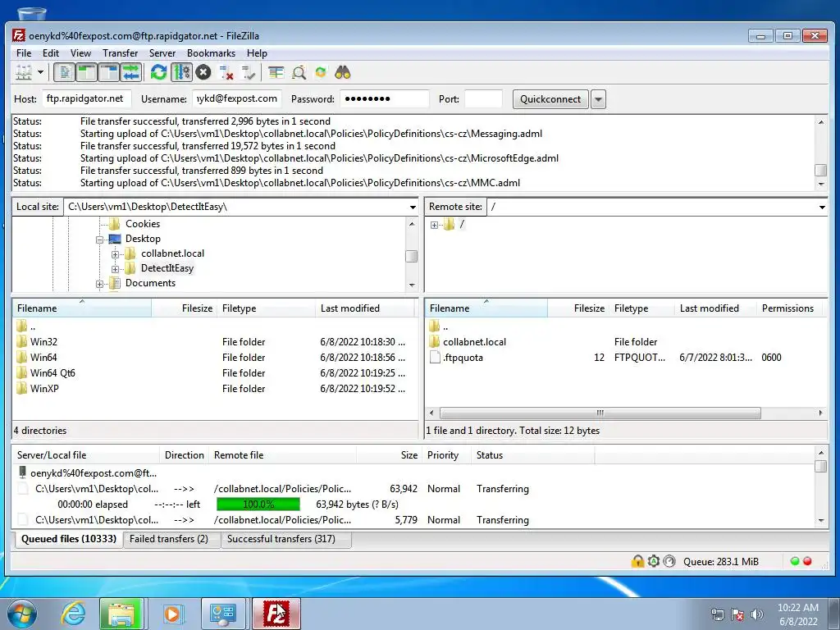Viewport: 840px width, 630px height.
Task: Switch to Queued files tab
Action: tap(69, 539)
